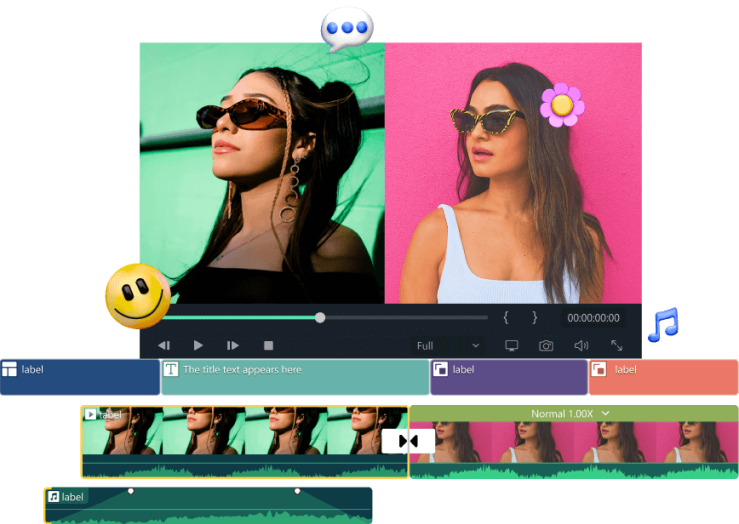Click the split-screen layout icon on blue clip
Image resolution: width=739 pixels, height=524 pixels.
(9, 369)
